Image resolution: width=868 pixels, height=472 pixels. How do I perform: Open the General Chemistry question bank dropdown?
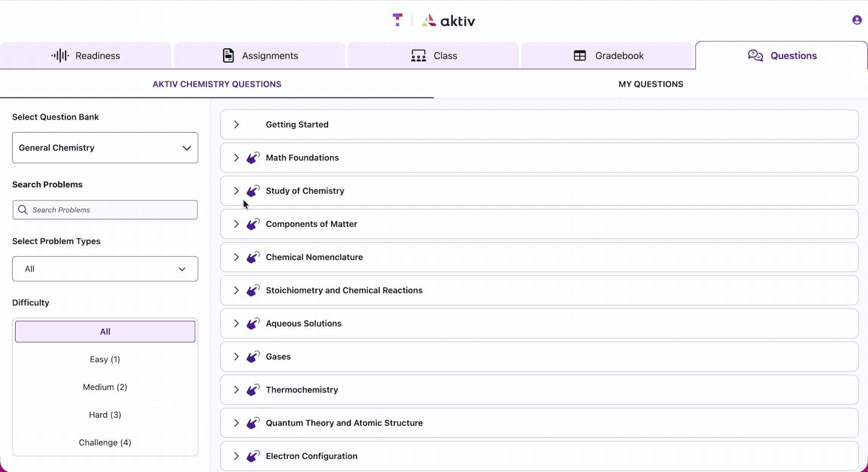coord(105,148)
